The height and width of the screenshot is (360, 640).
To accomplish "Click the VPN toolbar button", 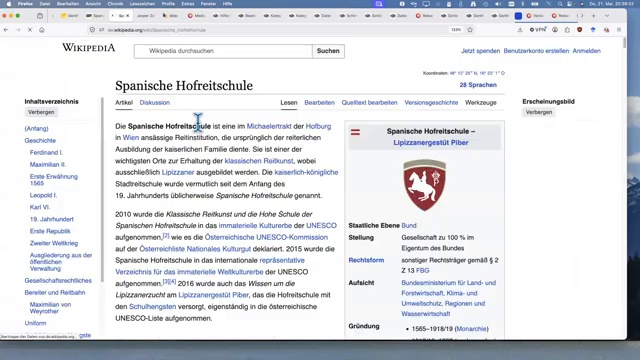I will [x=538, y=30].
